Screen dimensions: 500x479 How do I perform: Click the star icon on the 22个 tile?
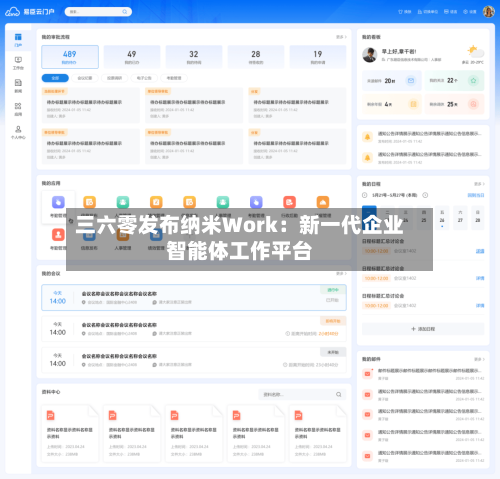pyautogui.click(x=473, y=81)
